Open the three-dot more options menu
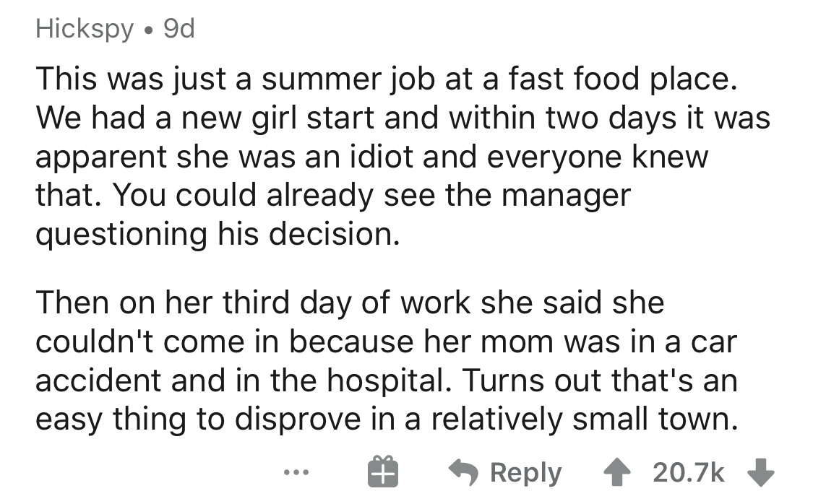The image size is (813, 504). click(295, 473)
